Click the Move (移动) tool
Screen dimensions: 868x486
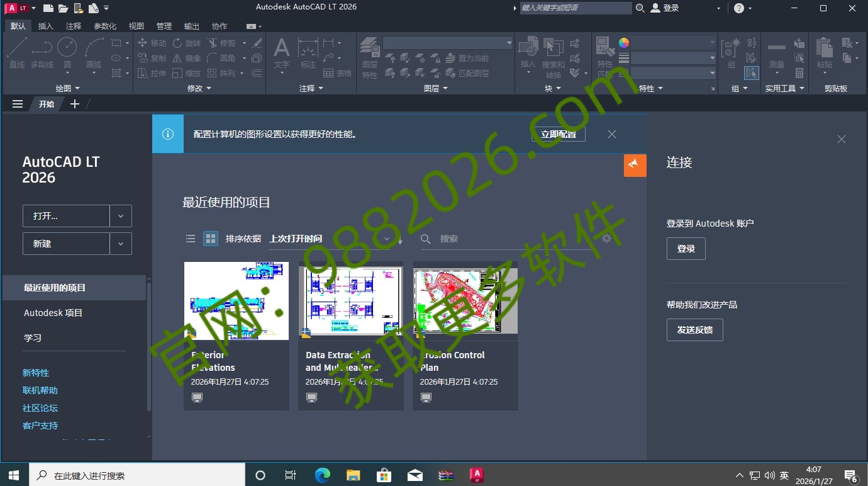pyautogui.click(x=152, y=43)
